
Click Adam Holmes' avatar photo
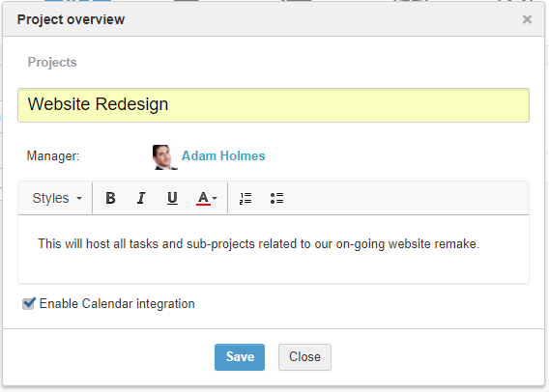click(165, 157)
